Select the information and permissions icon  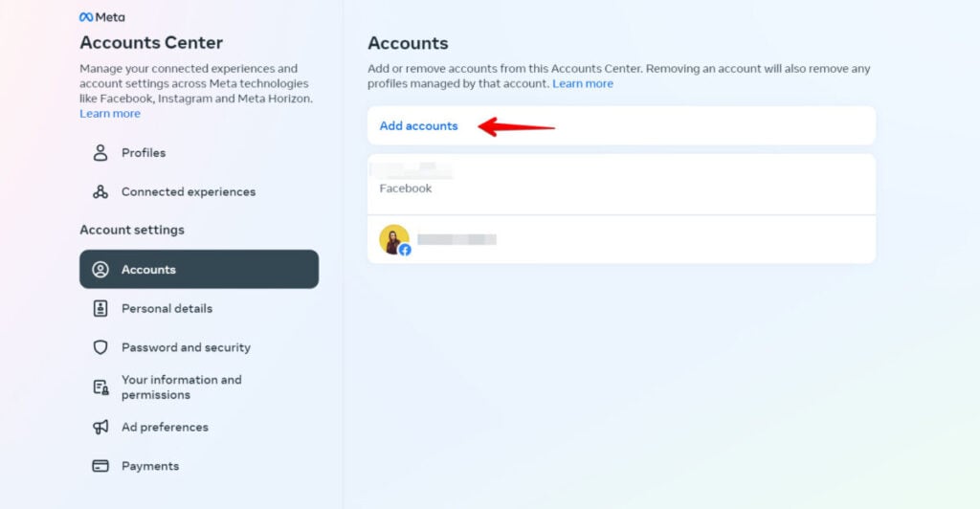tap(100, 387)
